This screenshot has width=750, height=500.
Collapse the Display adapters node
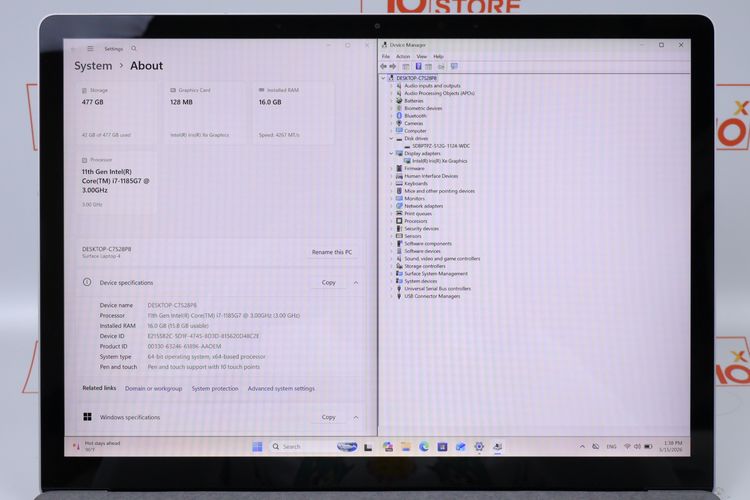(x=391, y=153)
